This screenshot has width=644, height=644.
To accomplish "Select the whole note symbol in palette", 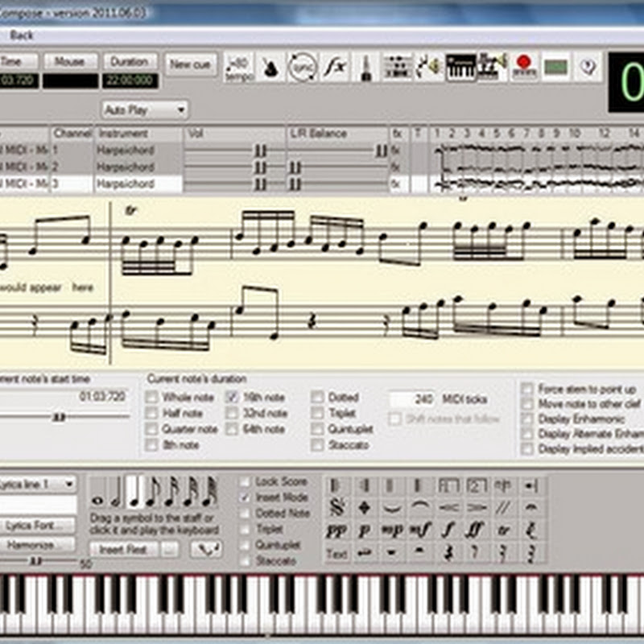I will [97, 492].
